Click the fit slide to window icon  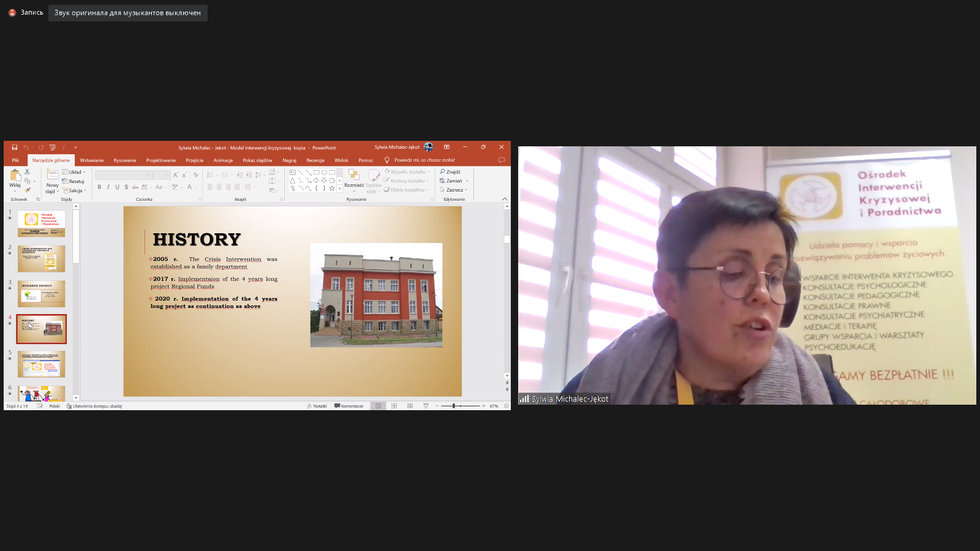coord(506,406)
